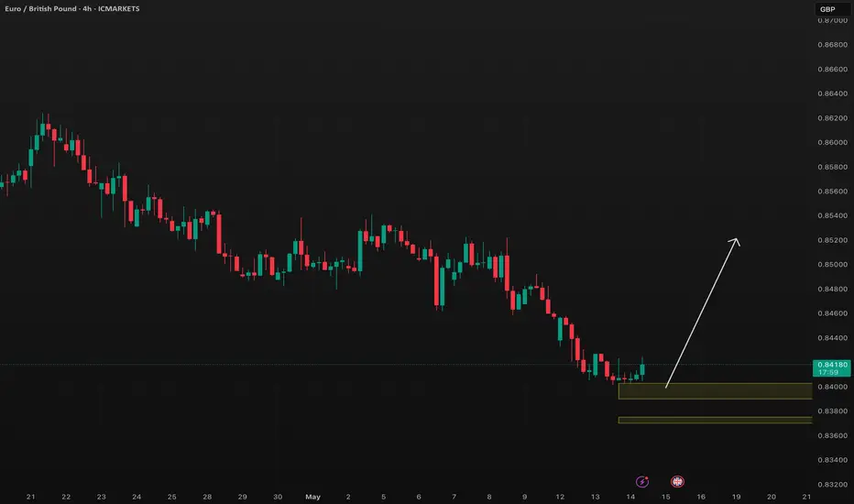This screenshot has height=504, width=854.
Task: Click the UK flag event icon
Action: coord(677,482)
